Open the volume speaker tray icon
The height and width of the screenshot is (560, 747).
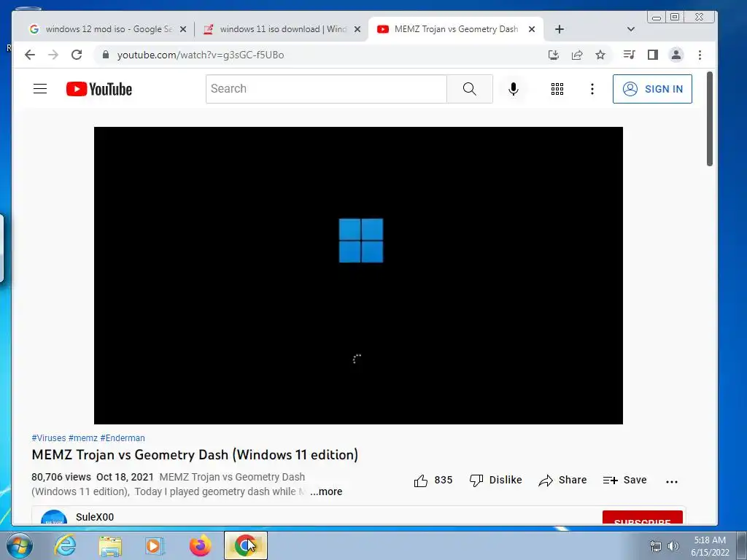(x=673, y=546)
